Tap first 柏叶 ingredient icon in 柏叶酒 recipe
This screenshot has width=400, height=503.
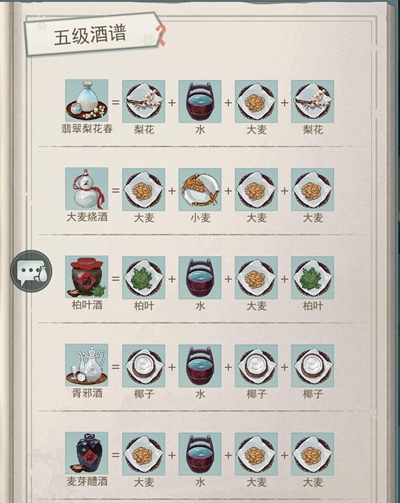point(144,277)
